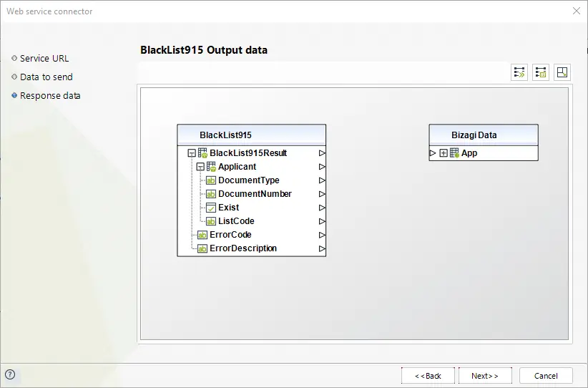The image size is (588, 388).
Task: Select the DocumentType field
Action: pyautogui.click(x=252, y=180)
